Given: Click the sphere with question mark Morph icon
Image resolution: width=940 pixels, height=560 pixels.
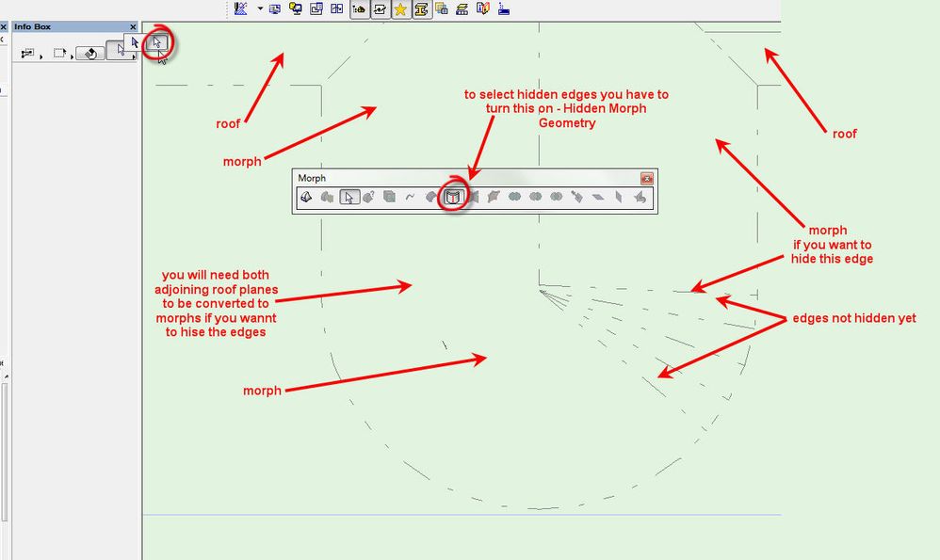Looking at the screenshot, I should pyautogui.click(x=368, y=197).
